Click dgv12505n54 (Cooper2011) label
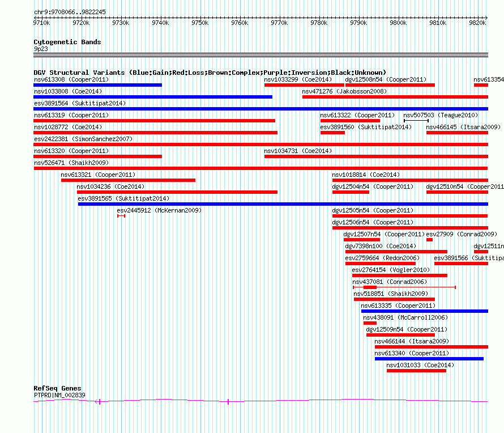Screen dimensions: 504x433 point(373,210)
